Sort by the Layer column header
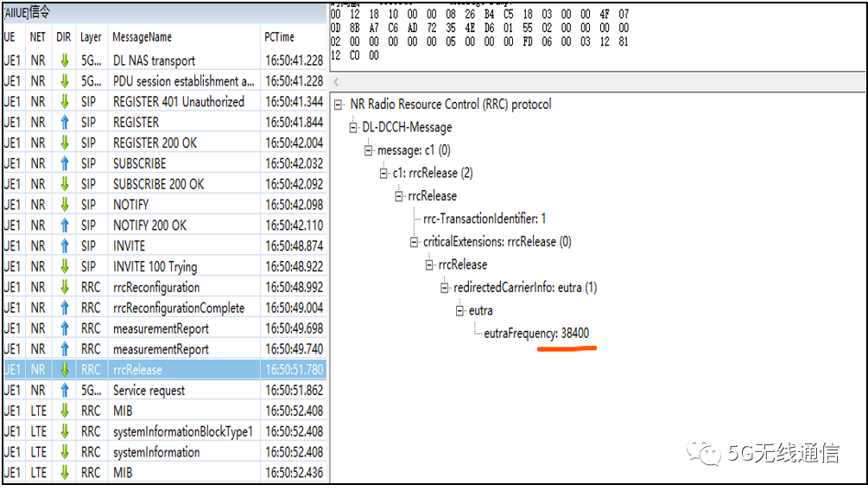This screenshot has height=491, width=868. coord(91,37)
